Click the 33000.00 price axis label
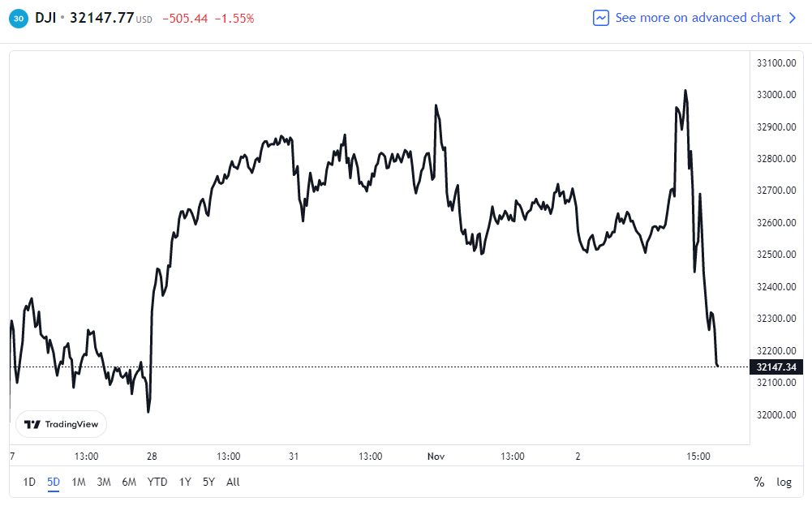The width and height of the screenshot is (812, 506). click(x=777, y=95)
